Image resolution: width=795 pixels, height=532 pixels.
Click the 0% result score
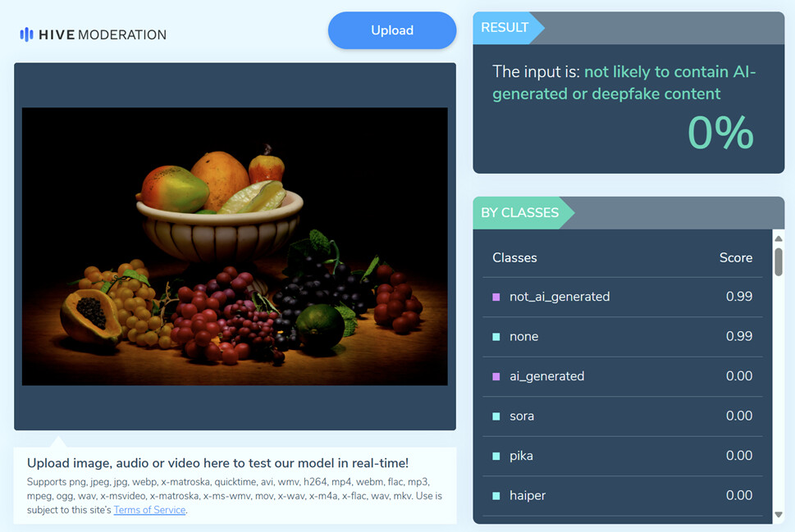tap(720, 133)
